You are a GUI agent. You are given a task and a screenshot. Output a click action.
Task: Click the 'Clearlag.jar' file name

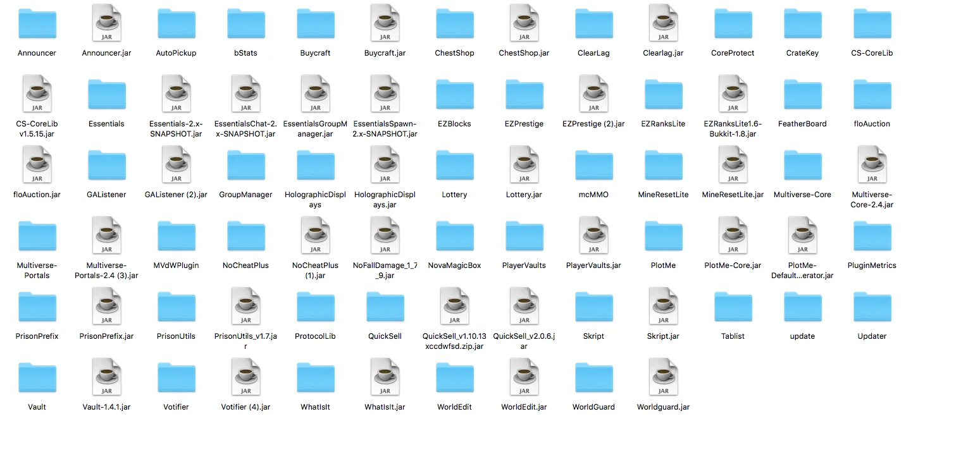click(x=663, y=53)
